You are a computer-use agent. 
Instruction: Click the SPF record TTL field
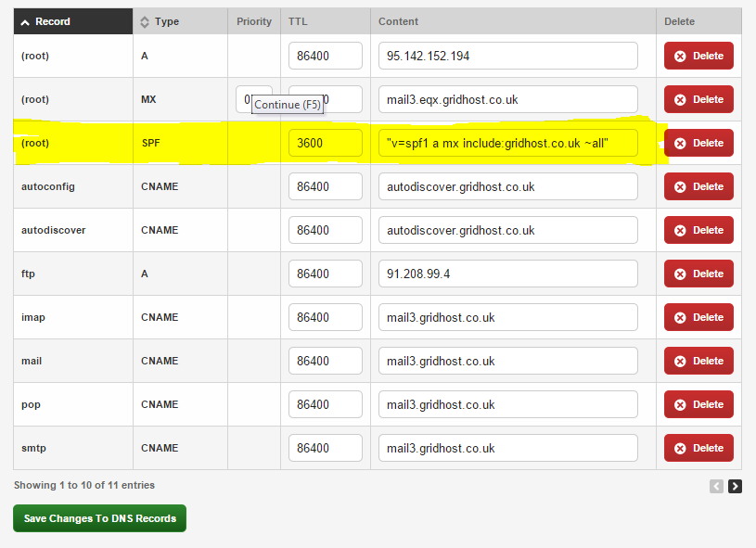pos(325,143)
